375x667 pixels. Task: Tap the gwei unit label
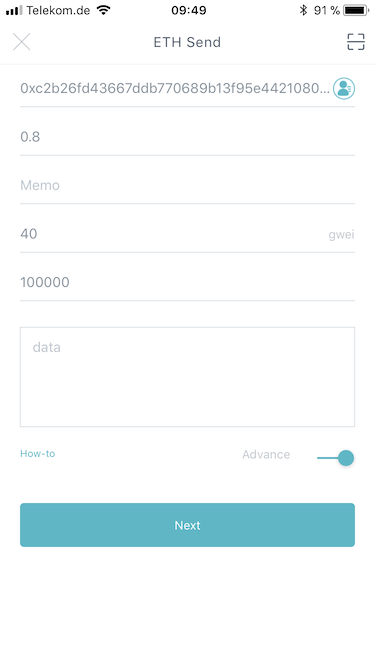(341, 235)
